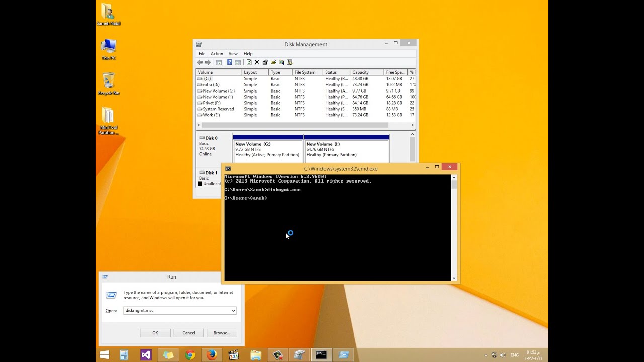This screenshot has width=644, height=362.
Task: Click the volume list horizontal scrollbar
Action: tap(295, 125)
